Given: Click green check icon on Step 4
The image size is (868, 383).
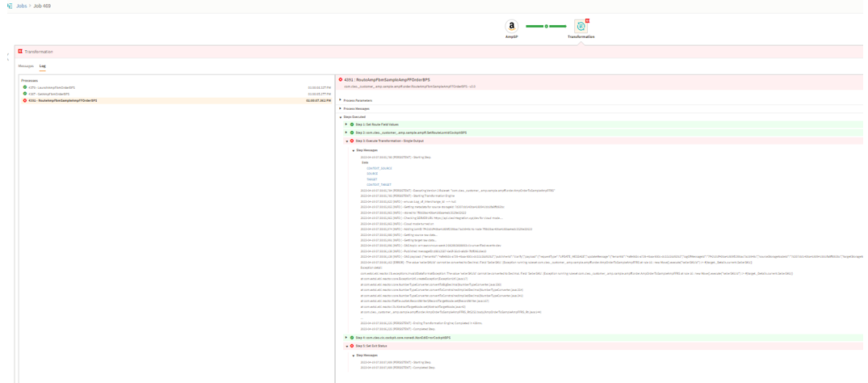Looking at the screenshot, I should pos(352,337).
